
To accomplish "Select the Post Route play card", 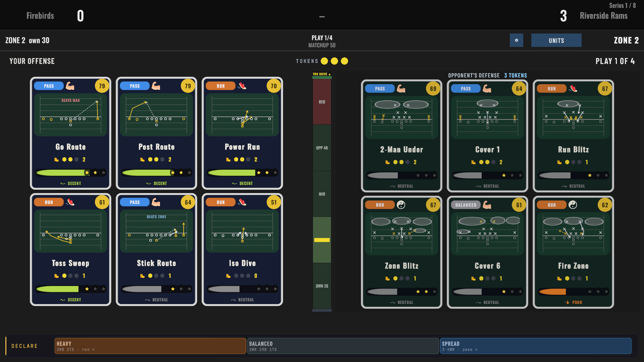I will tap(156, 133).
